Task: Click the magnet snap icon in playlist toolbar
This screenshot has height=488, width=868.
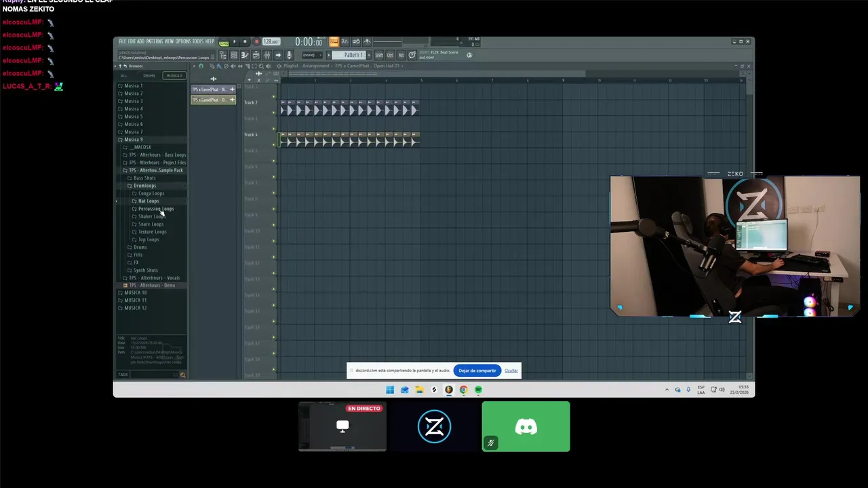Action: (x=201, y=66)
